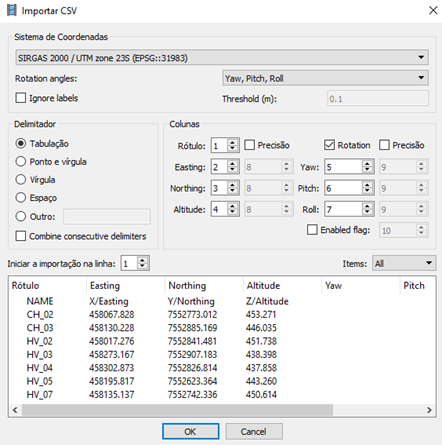Decrease the Easting column spinner value

232,170
